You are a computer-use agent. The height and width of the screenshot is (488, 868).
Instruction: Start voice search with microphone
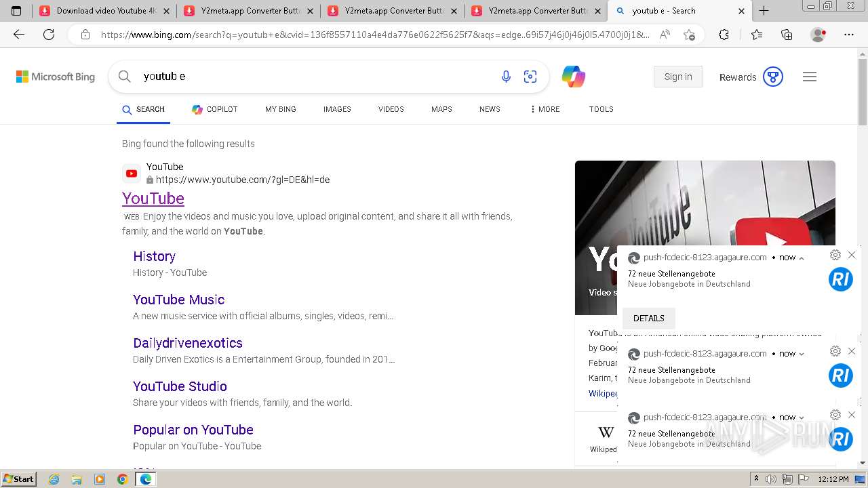[506, 77]
